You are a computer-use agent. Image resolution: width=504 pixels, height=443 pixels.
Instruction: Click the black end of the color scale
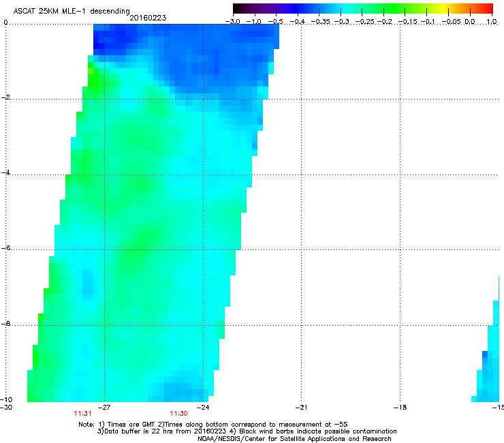[238, 8]
